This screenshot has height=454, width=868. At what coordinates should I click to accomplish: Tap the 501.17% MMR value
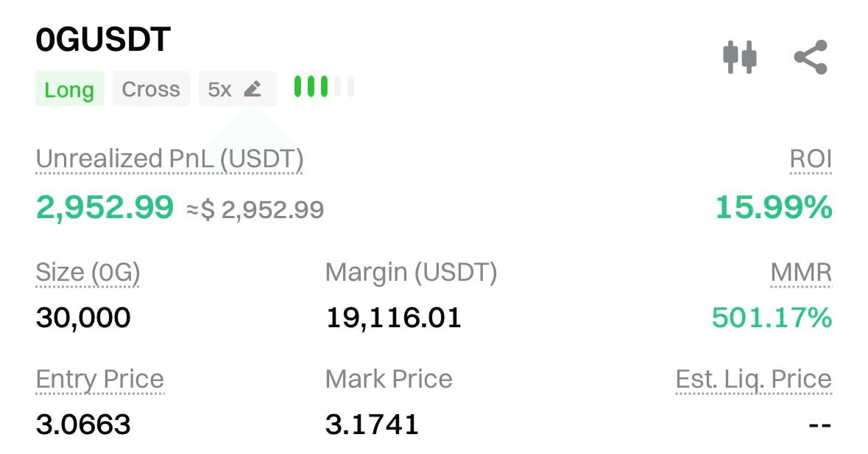772,318
